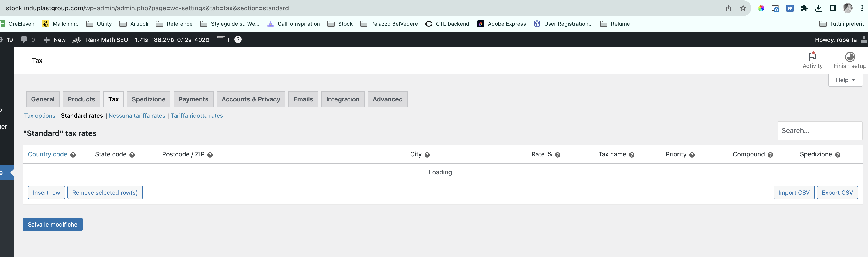This screenshot has height=257, width=868.
Task: Click the Insert row button
Action: (46, 192)
